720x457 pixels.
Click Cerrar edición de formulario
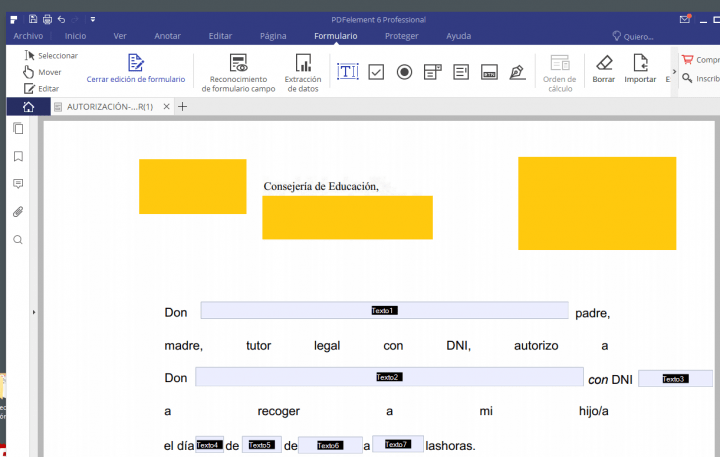point(136,69)
